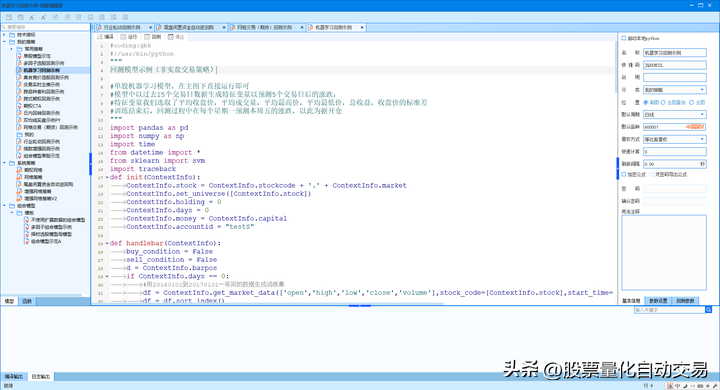Click the 刷新间隔 field showing 0.00
This screenshot has height=390, width=720.
[x=675, y=164]
